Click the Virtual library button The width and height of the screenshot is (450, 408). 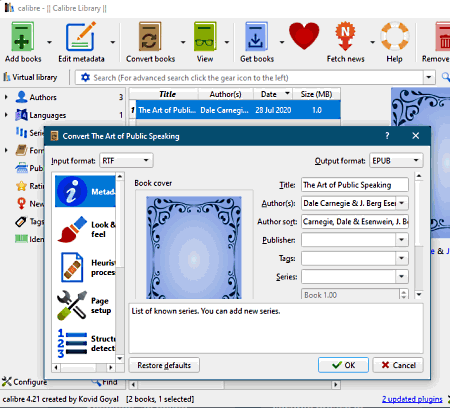pyautogui.click(x=30, y=77)
